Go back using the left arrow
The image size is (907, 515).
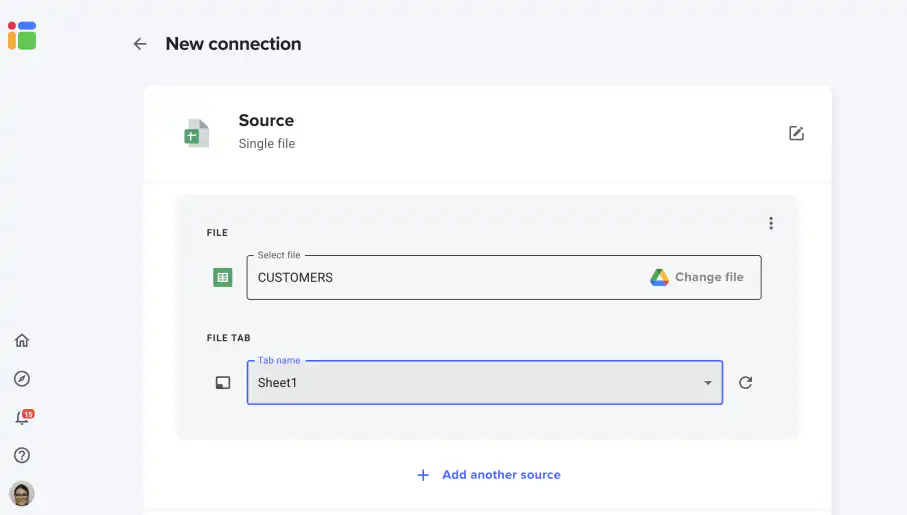click(140, 44)
